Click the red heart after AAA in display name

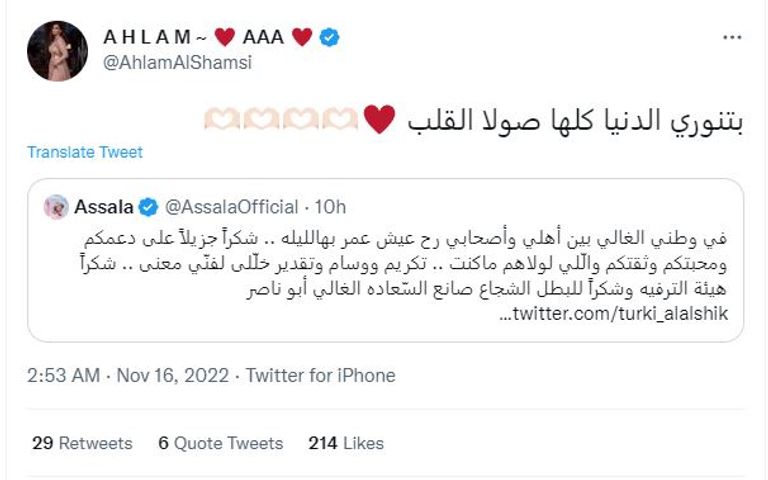[x=302, y=38]
